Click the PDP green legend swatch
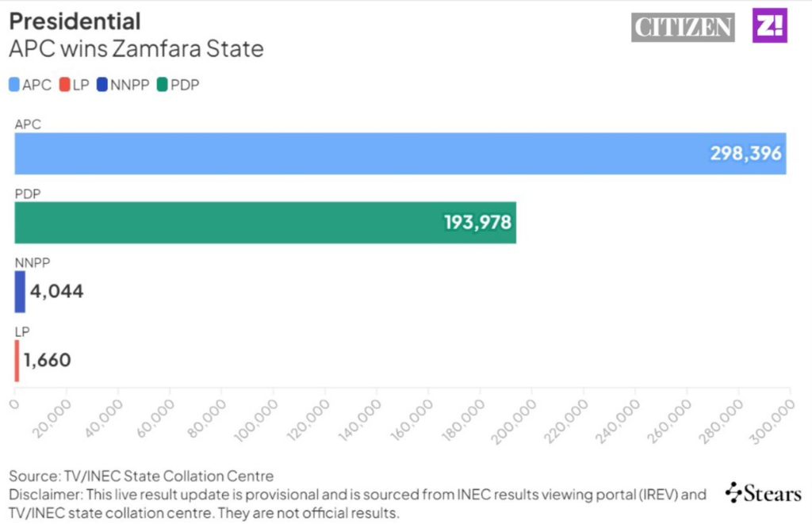Viewport: 812px width, 524px height. click(163, 84)
